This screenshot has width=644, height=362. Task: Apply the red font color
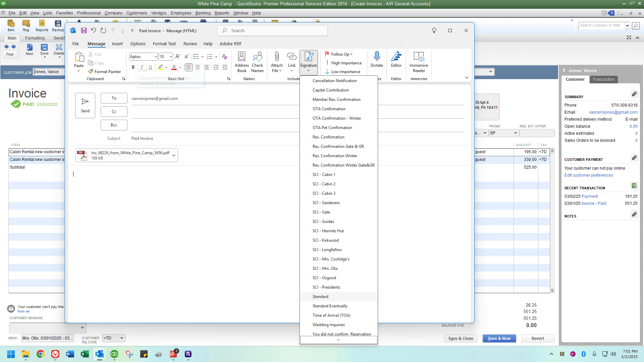[x=174, y=67]
